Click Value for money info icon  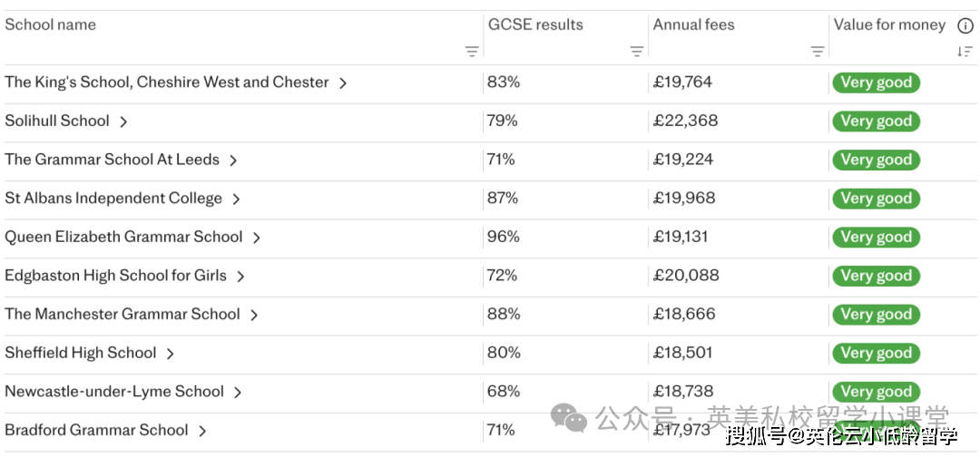point(965,26)
